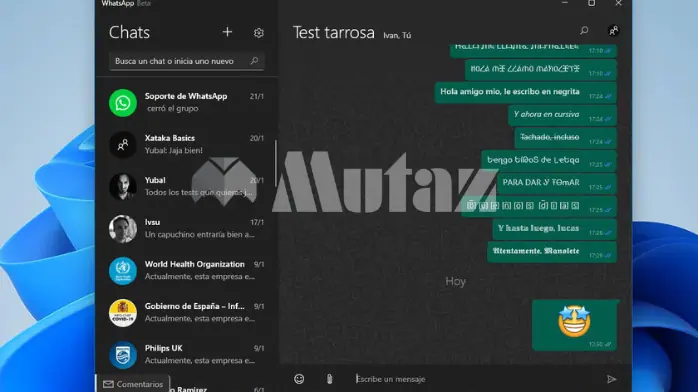698x392 pixels.
Task: Open Philips UK chat
Action: pyautogui.click(x=186, y=355)
